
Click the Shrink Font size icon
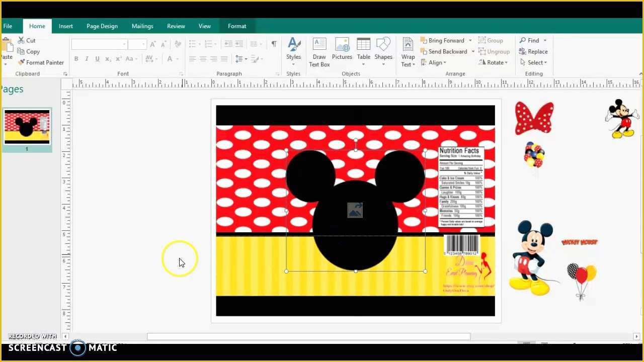pos(164,44)
